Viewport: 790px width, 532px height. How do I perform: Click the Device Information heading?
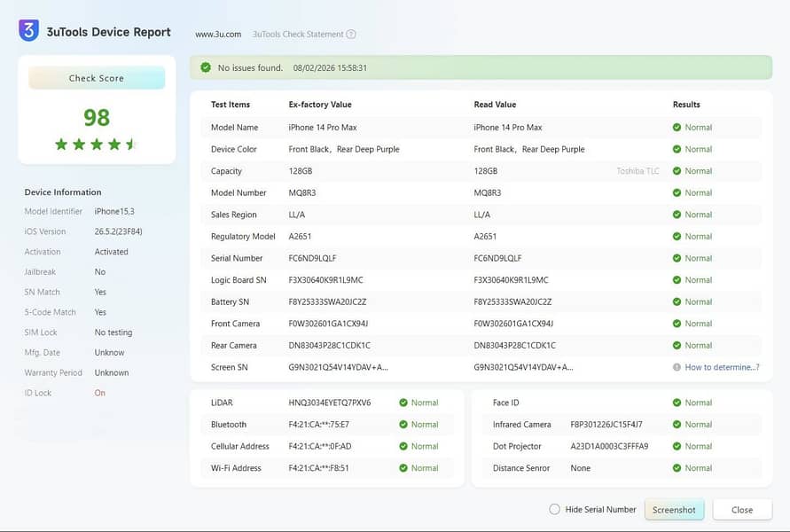tap(63, 192)
